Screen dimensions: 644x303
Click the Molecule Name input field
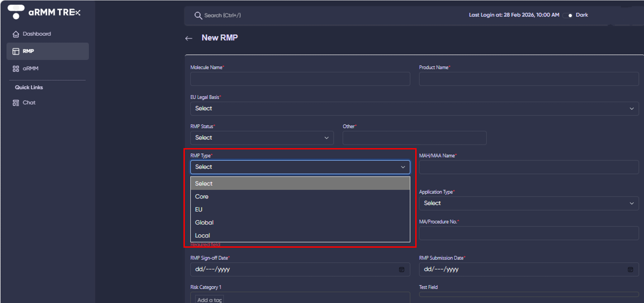(300, 79)
